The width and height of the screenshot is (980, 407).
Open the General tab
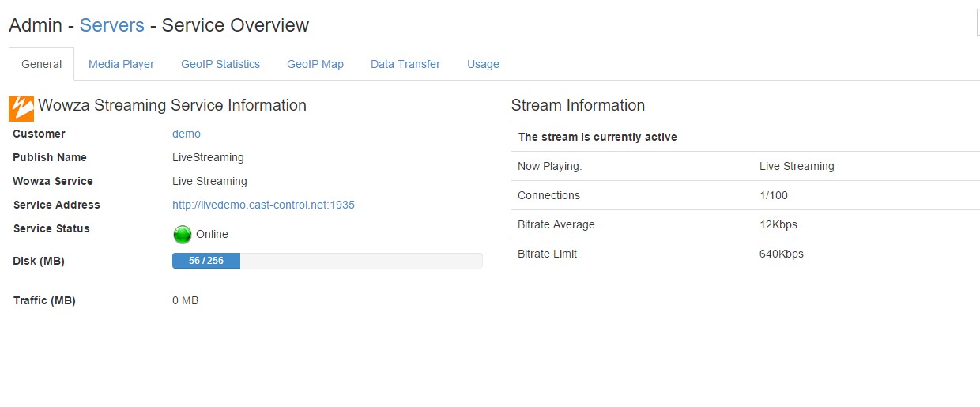pos(42,64)
